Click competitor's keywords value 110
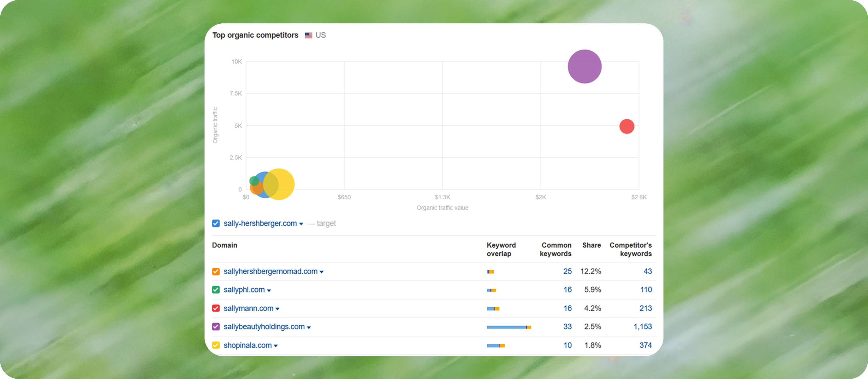This screenshot has width=868, height=379. pos(646,290)
